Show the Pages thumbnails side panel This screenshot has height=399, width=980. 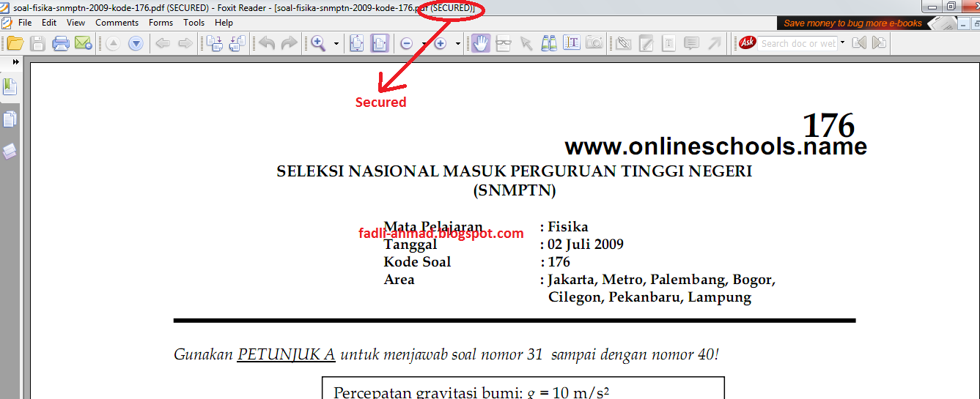click(x=10, y=119)
